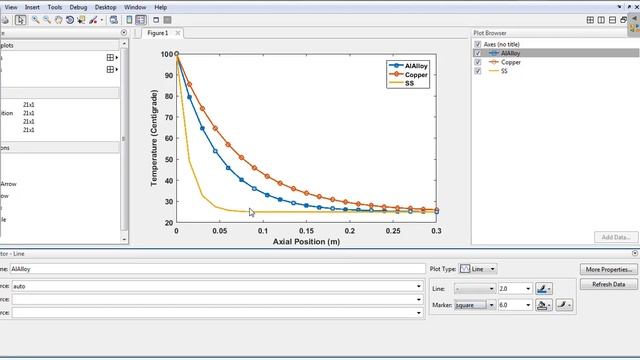Select the Rotate 3D tool
The width and height of the screenshot is (640, 360).
70,20
